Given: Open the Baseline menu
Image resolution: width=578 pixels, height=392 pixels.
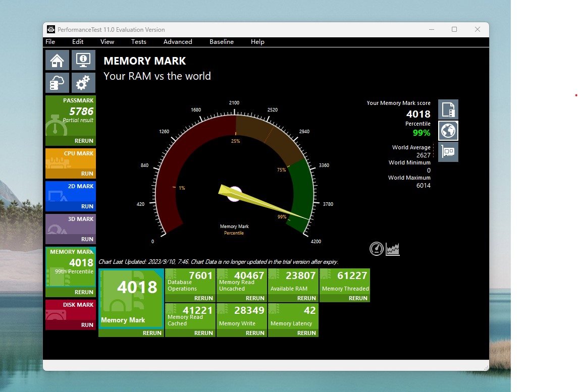Looking at the screenshot, I should [x=222, y=42].
